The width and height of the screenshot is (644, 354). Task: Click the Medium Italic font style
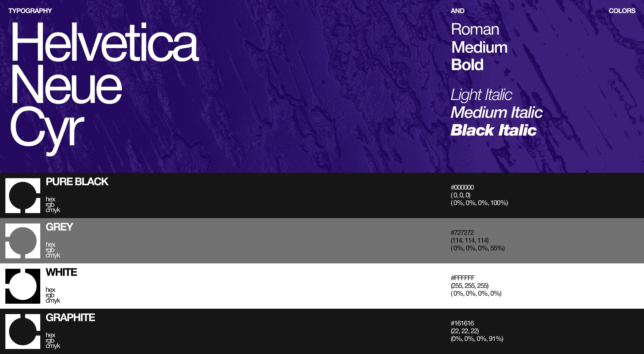point(496,112)
